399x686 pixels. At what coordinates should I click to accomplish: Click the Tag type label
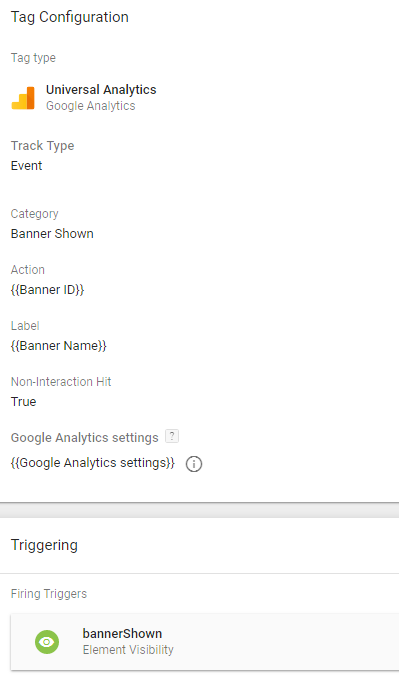click(x=33, y=58)
